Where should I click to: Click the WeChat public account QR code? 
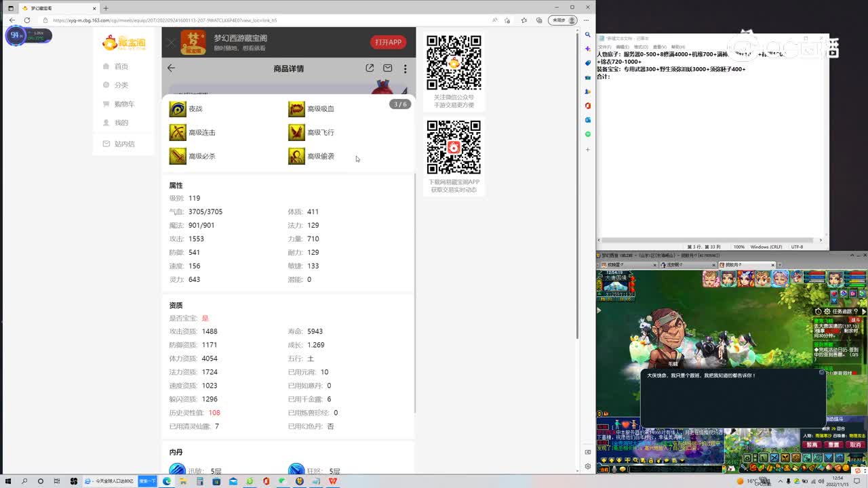(454, 63)
